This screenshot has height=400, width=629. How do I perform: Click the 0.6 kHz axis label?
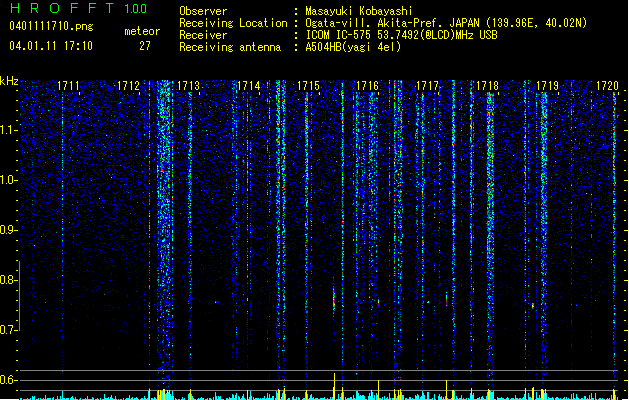pos(8,380)
